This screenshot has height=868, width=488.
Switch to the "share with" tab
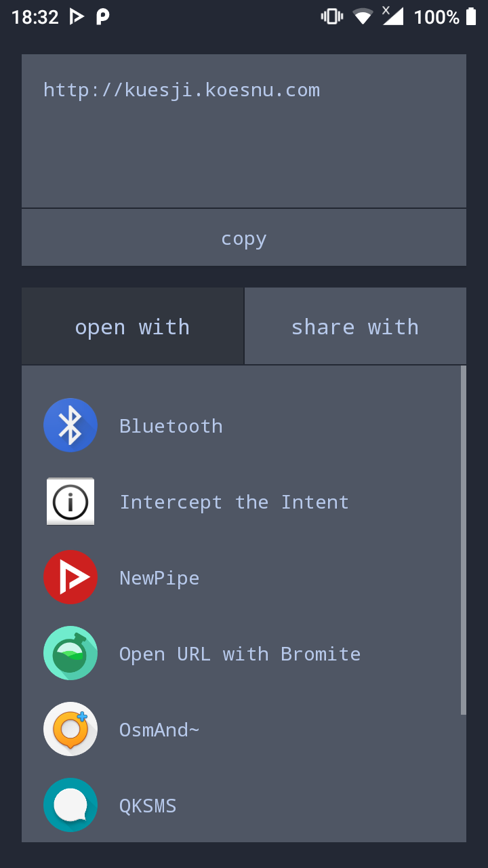coord(355,327)
